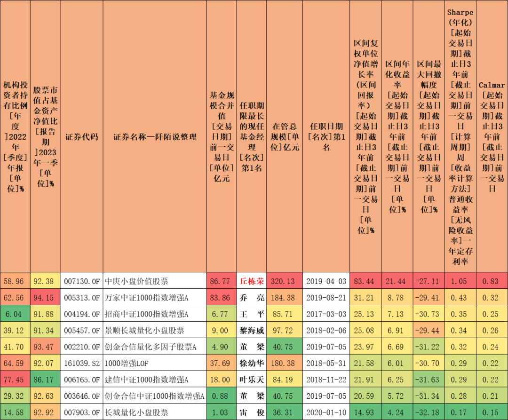Select fund manager cell 乔亮
This screenshot has width=508, height=420.
(x=252, y=297)
